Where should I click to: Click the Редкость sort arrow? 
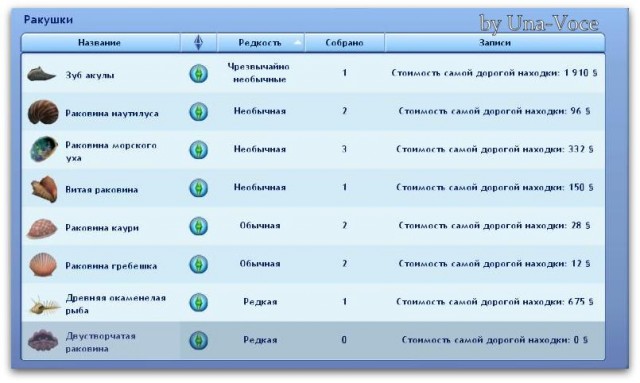click(298, 42)
